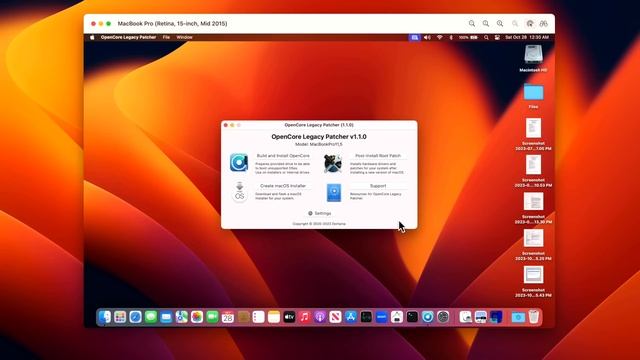The width and height of the screenshot is (640, 360).
Task: Open the File menu
Action: [166, 37]
